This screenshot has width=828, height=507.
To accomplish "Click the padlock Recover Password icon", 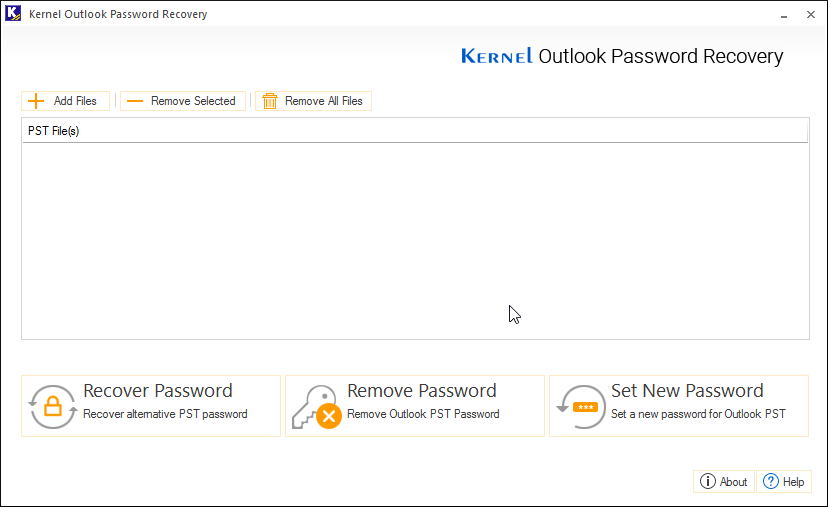I will [52, 407].
